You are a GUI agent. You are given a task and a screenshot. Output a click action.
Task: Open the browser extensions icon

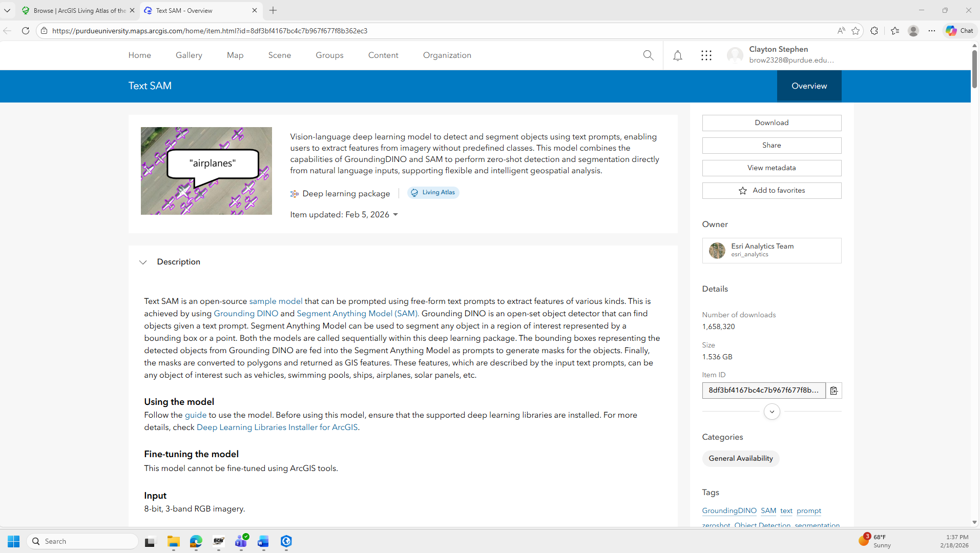pyautogui.click(x=875, y=31)
